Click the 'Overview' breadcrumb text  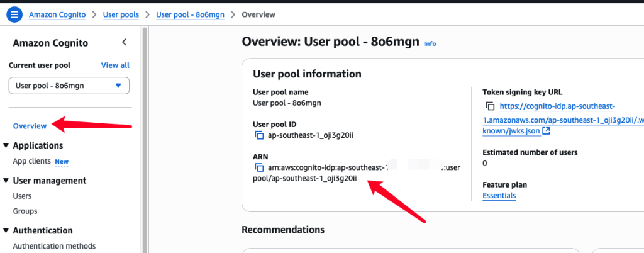258,14
